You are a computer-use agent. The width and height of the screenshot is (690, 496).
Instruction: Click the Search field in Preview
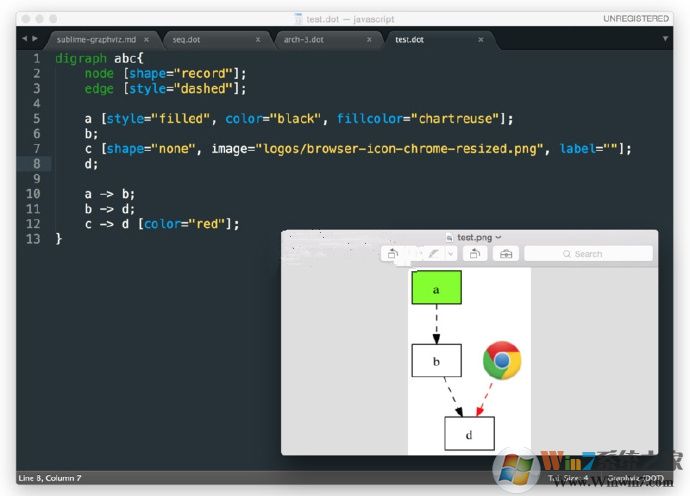[x=588, y=254]
